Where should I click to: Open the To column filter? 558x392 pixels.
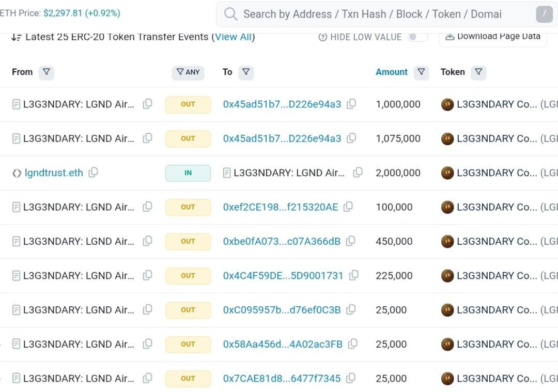pos(246,72)
